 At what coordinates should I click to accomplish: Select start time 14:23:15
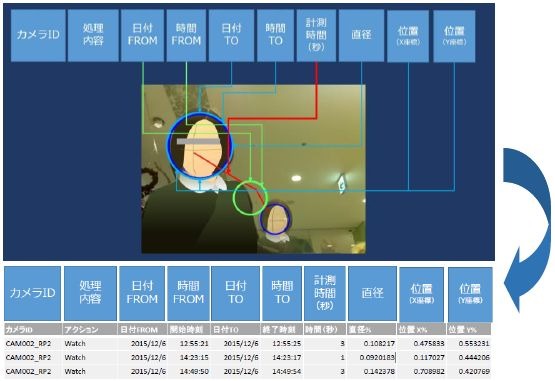[x=194, y=358]
